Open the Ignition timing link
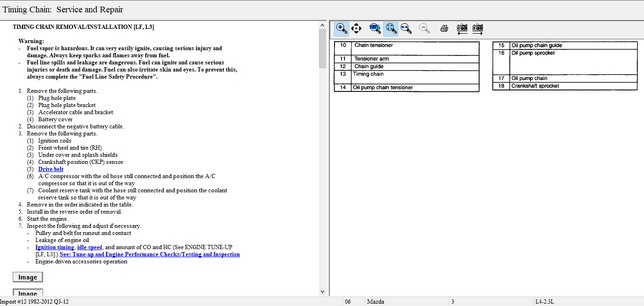This screenshot has height=306, width=644. point(54,247)
